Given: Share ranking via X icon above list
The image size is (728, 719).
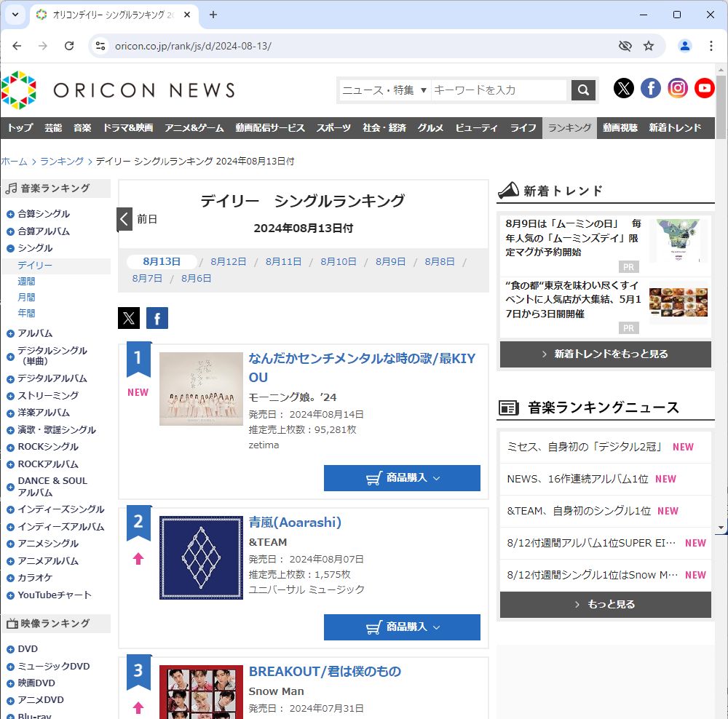Looking at the screenshot, I should tap(129, 318).
